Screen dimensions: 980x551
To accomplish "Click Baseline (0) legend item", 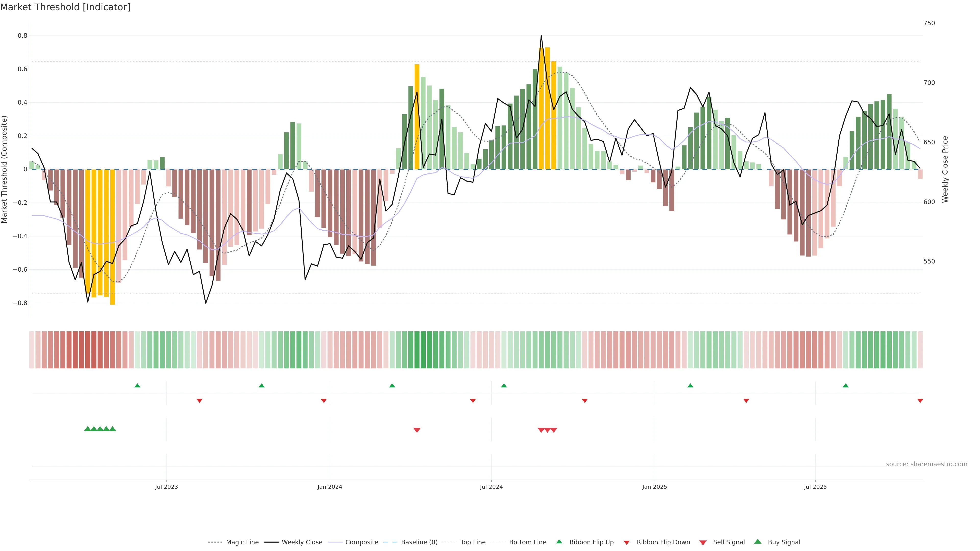I will pos(419,542).
